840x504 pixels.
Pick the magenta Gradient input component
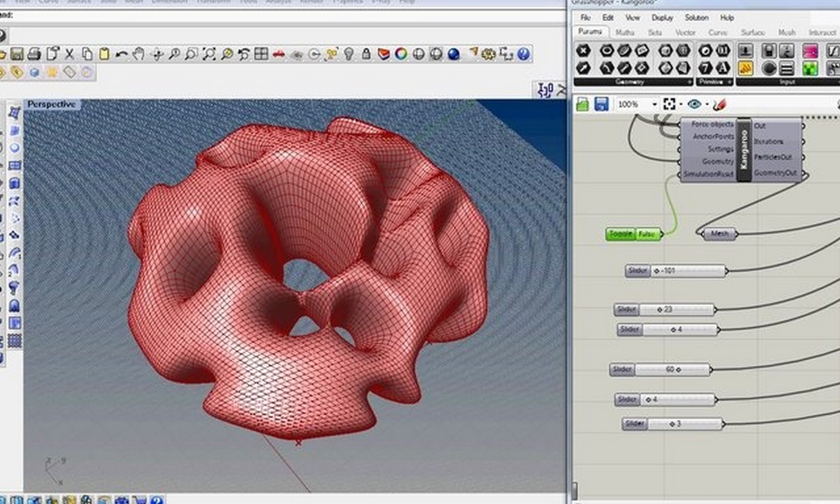click(810, 51)
